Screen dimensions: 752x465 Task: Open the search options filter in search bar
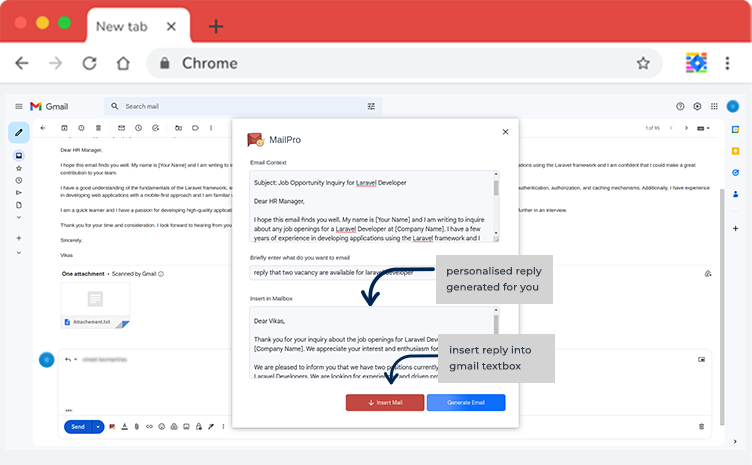[372, 106]
